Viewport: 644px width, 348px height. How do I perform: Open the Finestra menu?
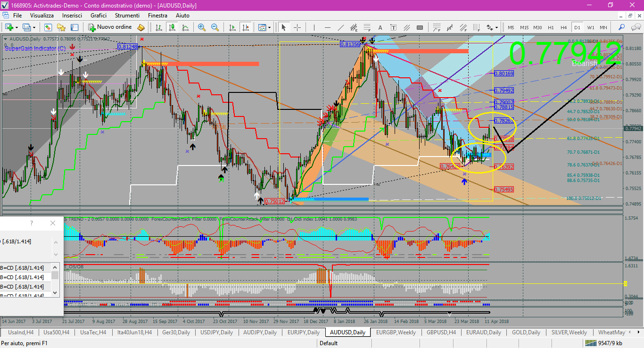[157, 16]
